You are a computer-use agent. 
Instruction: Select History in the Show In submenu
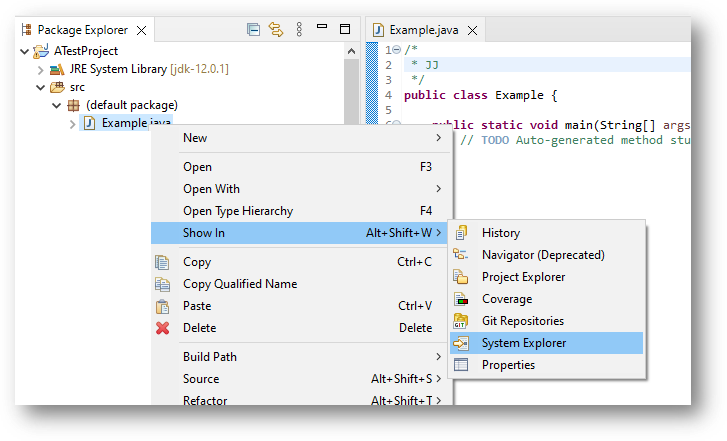500,233
